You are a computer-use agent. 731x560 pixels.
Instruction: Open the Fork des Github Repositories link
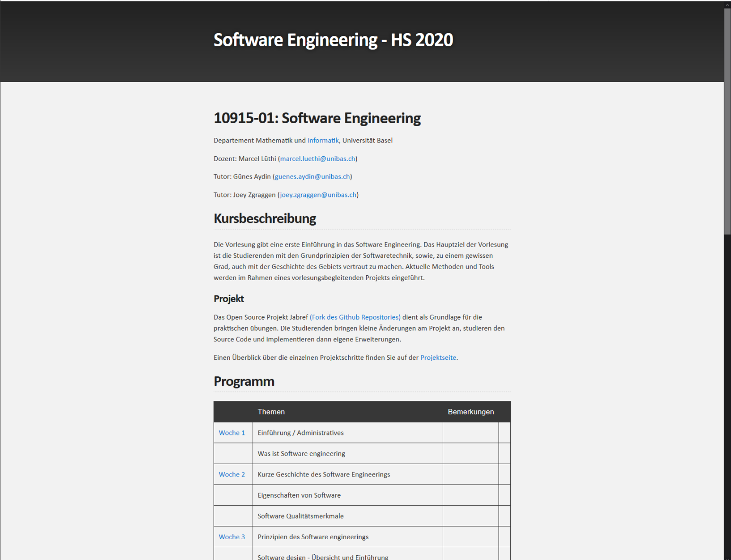coord(355,317)
